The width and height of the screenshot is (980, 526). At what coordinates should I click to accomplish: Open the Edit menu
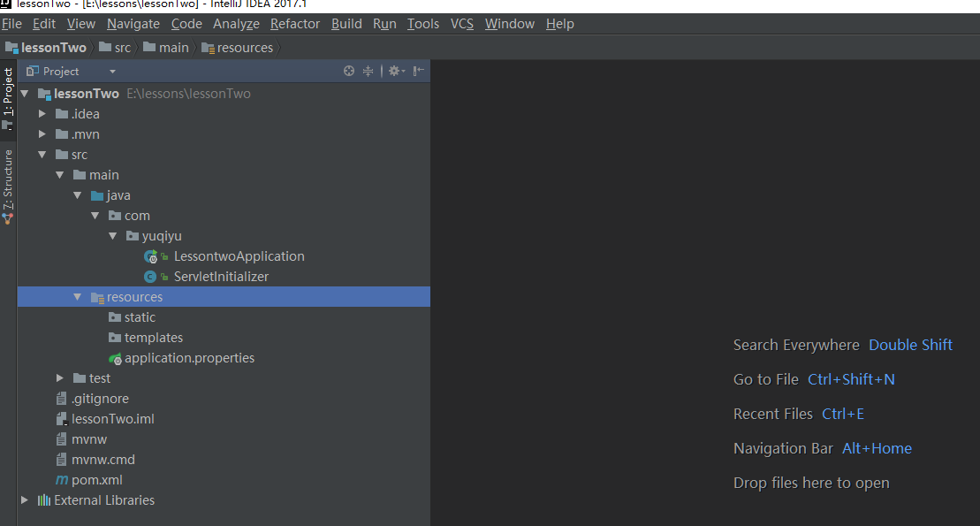[44, 24]
